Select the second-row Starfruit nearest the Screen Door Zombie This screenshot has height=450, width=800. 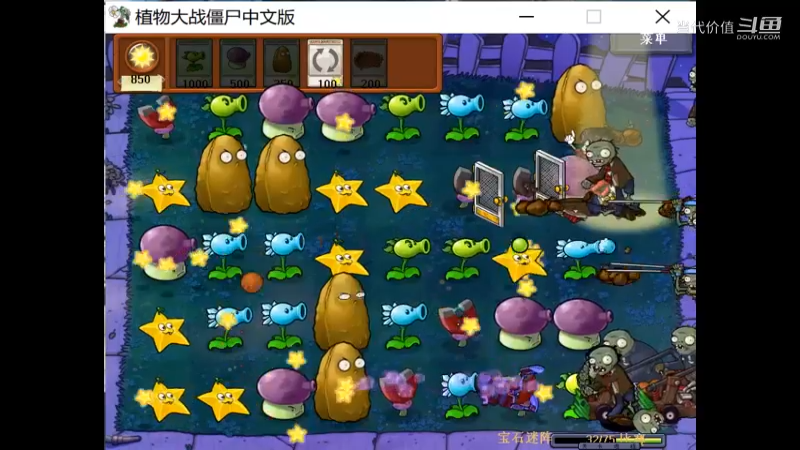(x=401, y=192)
